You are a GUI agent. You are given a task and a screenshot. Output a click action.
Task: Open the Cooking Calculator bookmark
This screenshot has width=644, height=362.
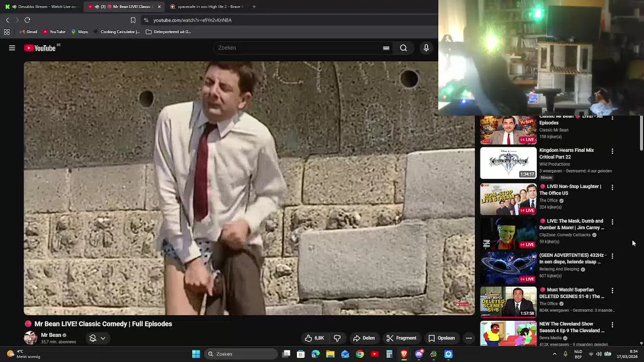116,32
